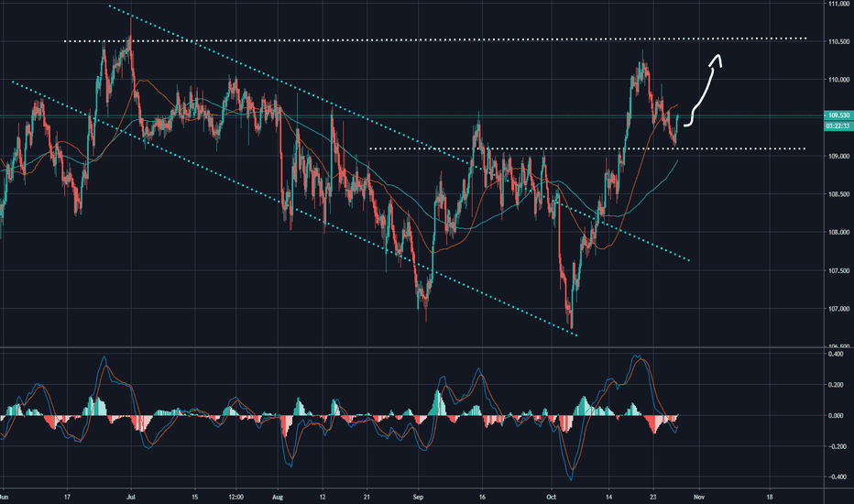854x504 pixels.
Task: Click the 107.500 price axis label
Action: [838, 271]
